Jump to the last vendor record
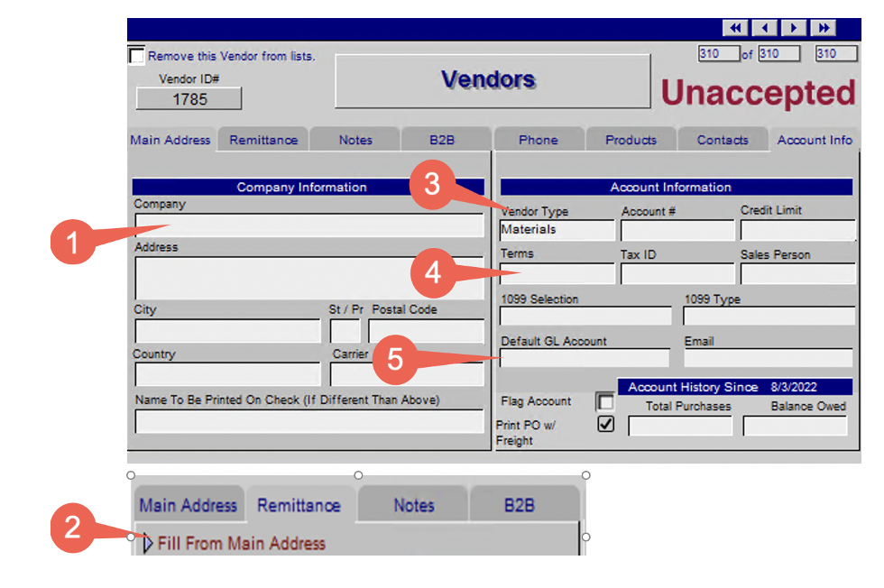 click(x=823, y=28)
